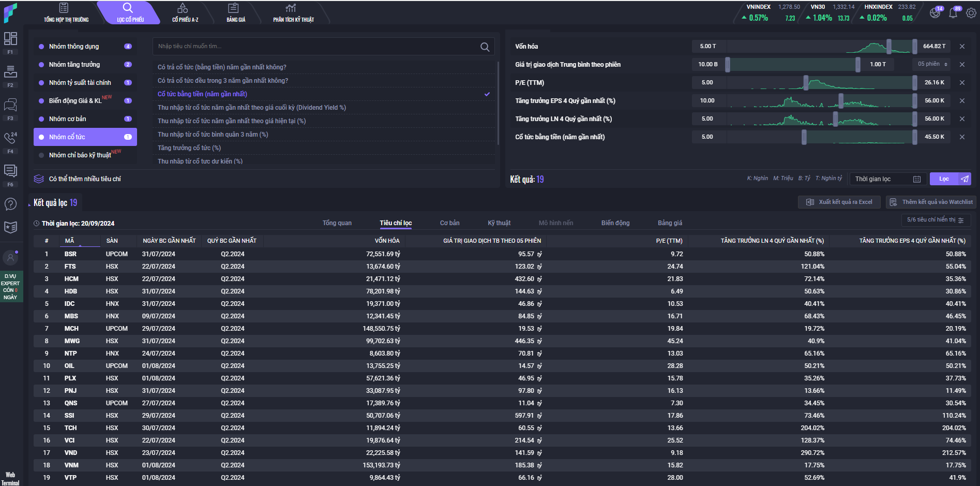This screenshot has height=486, width=980.
Task: Open the F4 24-hour support phone icon
Action: [10, 138]
